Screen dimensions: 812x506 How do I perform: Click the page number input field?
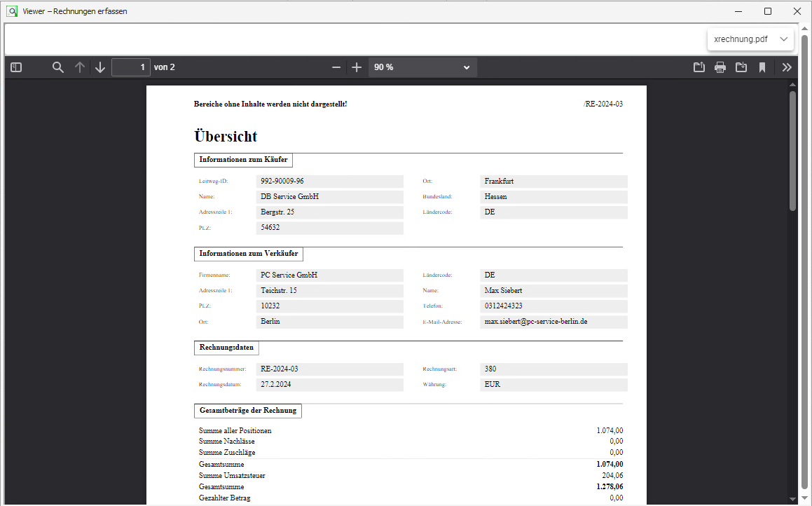[130, 67]
